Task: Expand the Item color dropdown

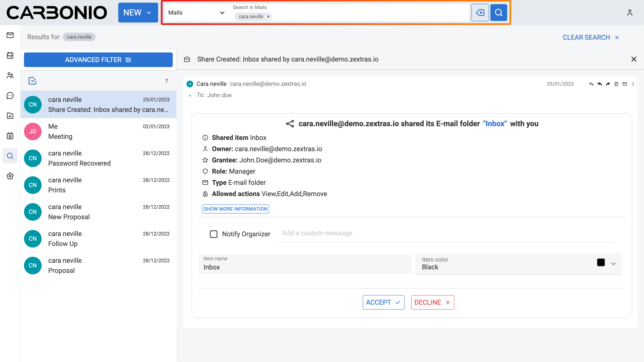Action: click(613, 264)
